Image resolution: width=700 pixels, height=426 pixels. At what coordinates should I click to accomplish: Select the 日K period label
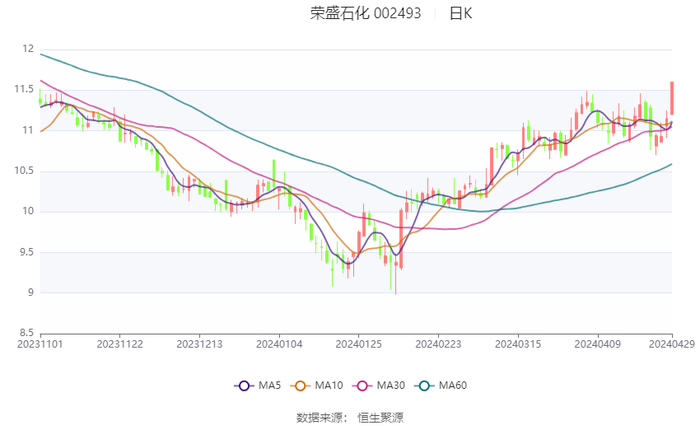point(460,14)
